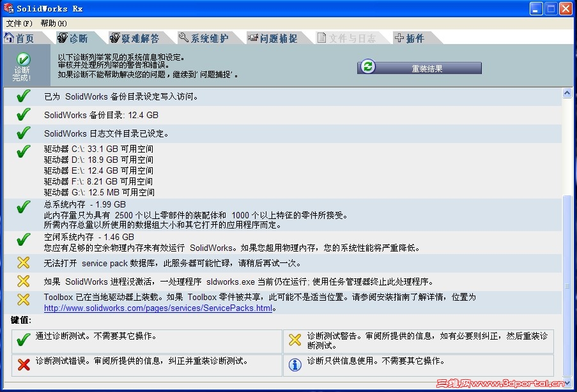Image resolution: width=577 pixels, height=392 pixels.
Task: Click checkmark beside 驱动器 C:\ free space row
Action: click(x=24, y=151)
